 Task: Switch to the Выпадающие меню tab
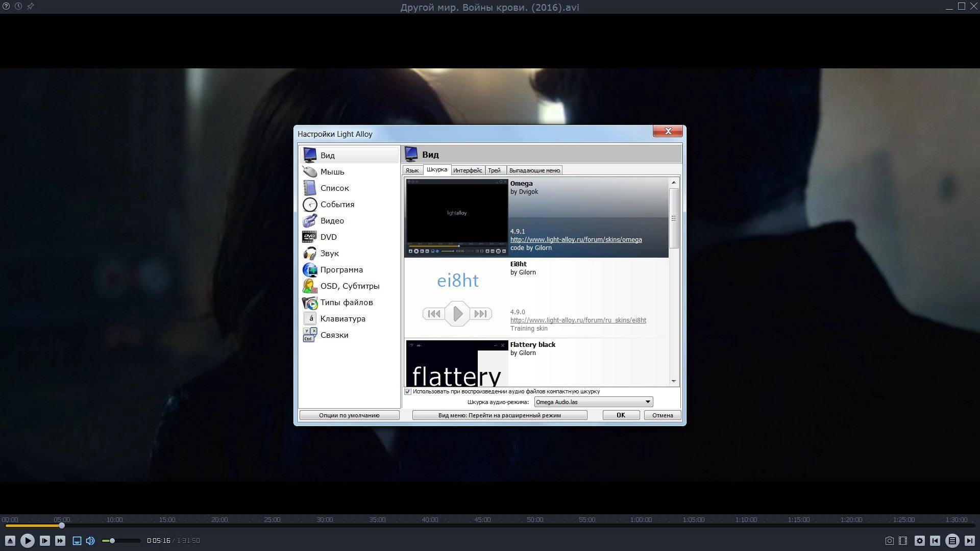(x=534, y=170)
